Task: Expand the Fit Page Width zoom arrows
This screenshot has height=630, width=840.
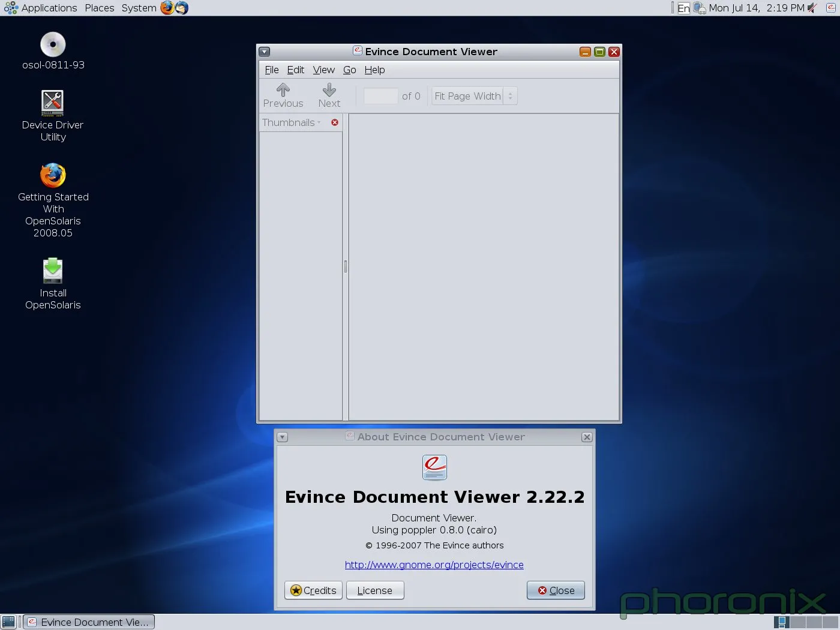Action: 511,96
